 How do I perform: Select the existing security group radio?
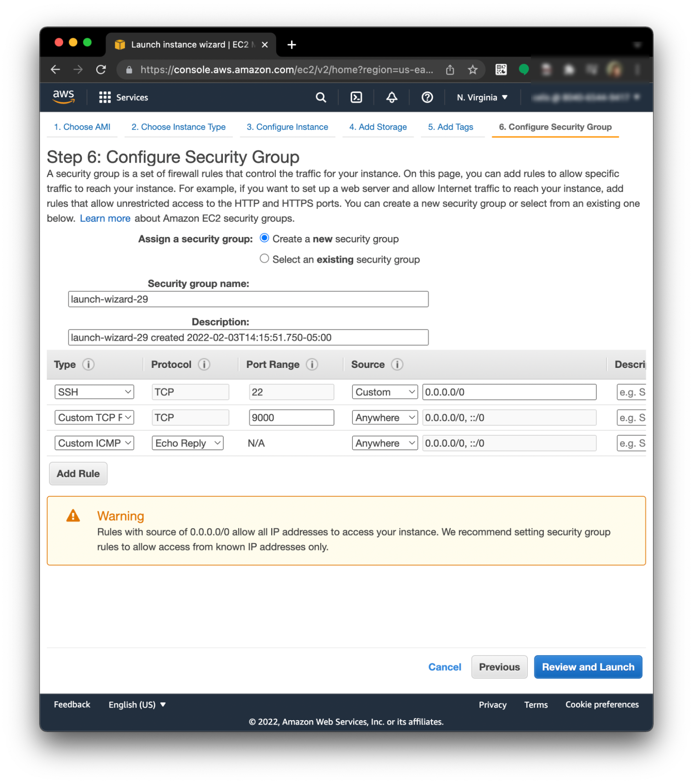coord(264,258)
